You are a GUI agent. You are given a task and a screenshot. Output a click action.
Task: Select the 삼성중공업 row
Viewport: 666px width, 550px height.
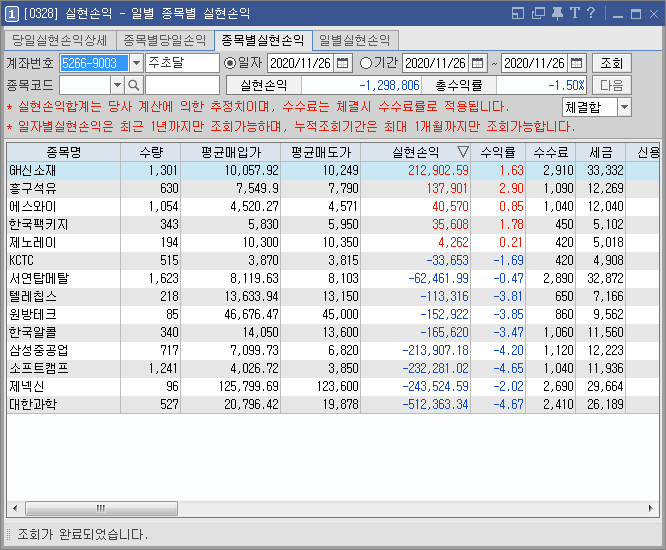coord(333,350)
